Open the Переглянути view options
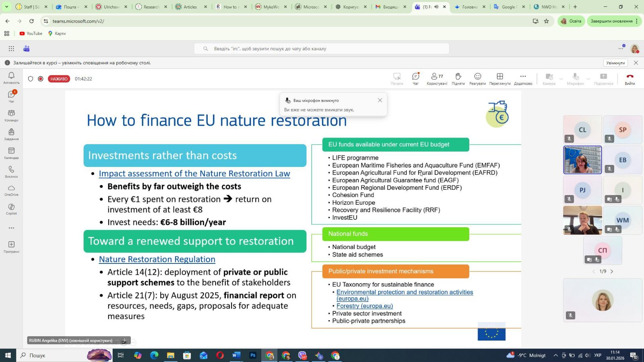The width and height of the screenshot is (644, 362). pyautogui.click(x=500, y=78)
